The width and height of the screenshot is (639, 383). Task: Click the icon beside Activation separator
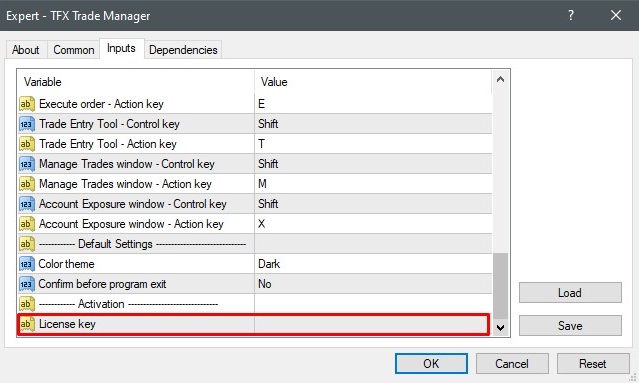(x=26, y=304)
